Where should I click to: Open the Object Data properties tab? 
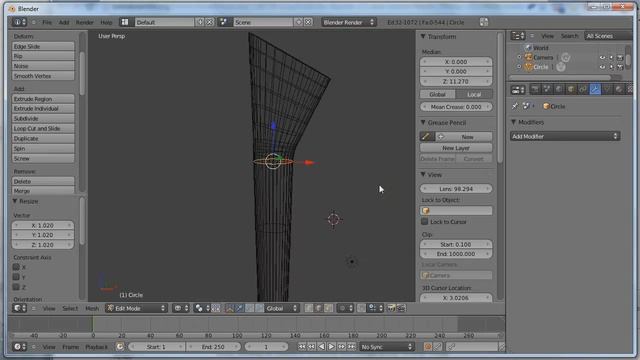[x=607, y=89]
